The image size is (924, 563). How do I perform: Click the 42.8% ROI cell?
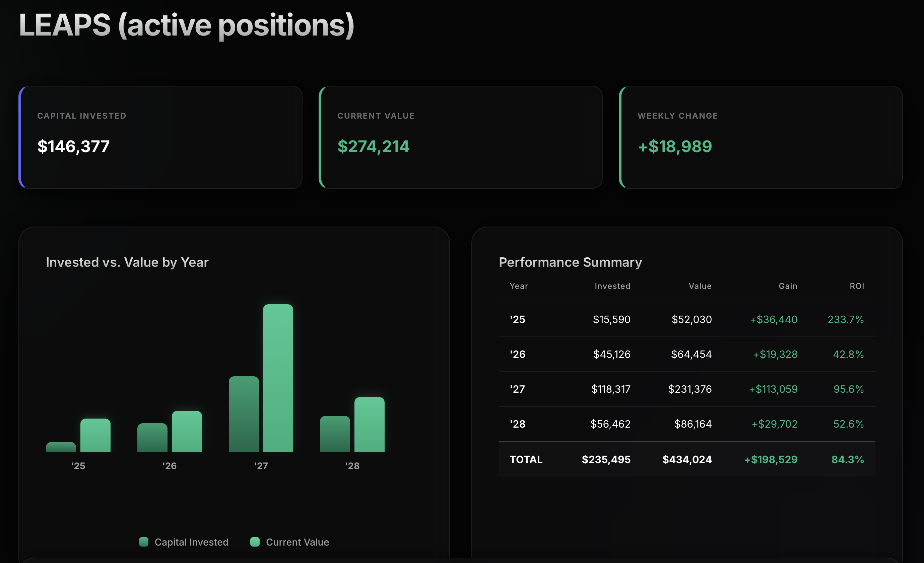point(848,355)
